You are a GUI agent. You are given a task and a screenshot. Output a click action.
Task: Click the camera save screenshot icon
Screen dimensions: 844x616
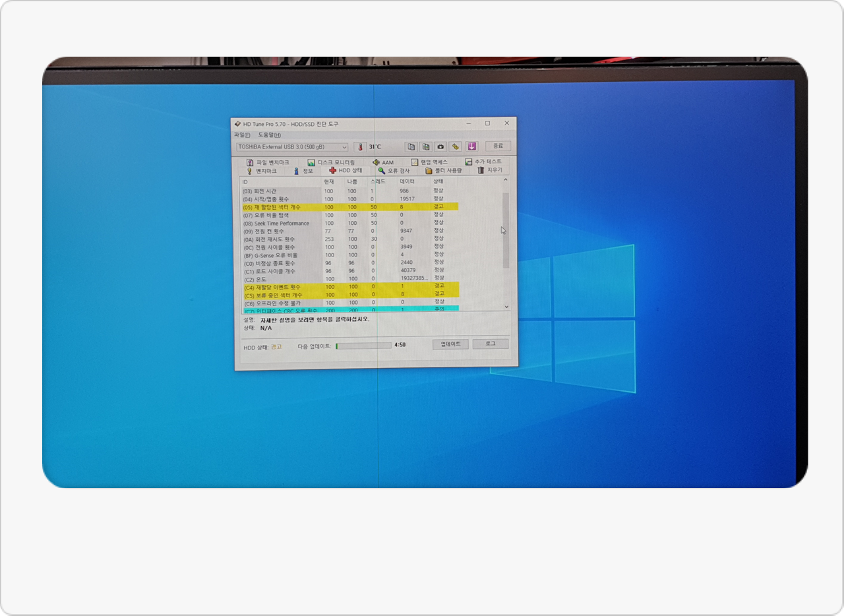click(441, 146)
